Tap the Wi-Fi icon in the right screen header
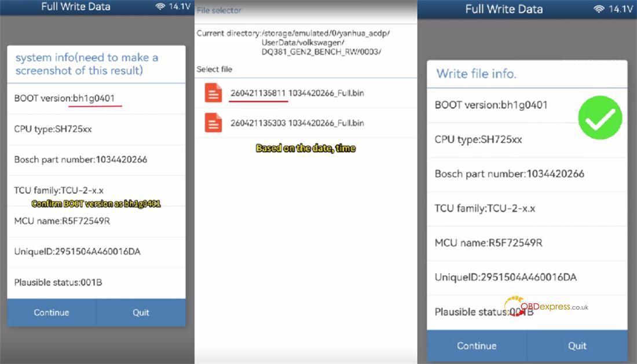Viewport: 637px width, 364px height. pyautogui.click(x=599, y=9)
